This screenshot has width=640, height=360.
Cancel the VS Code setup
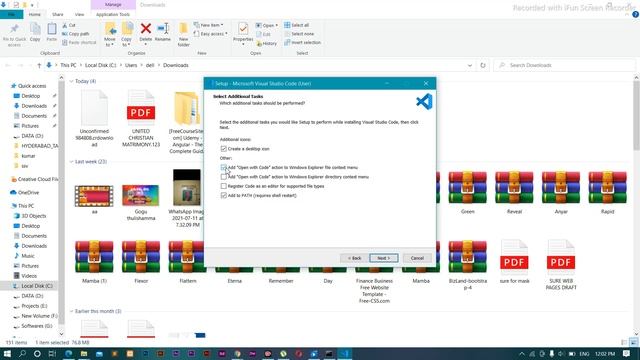tap(417, 258)
